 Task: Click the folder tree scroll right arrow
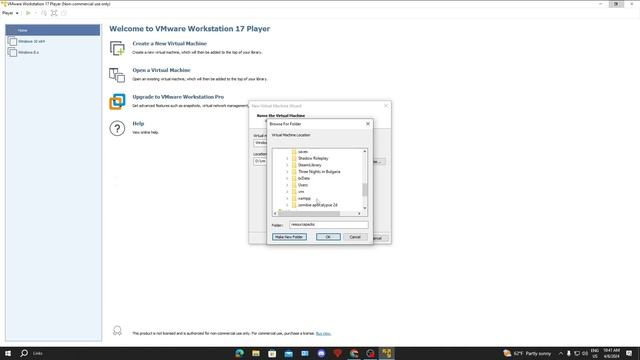(359, 213)
